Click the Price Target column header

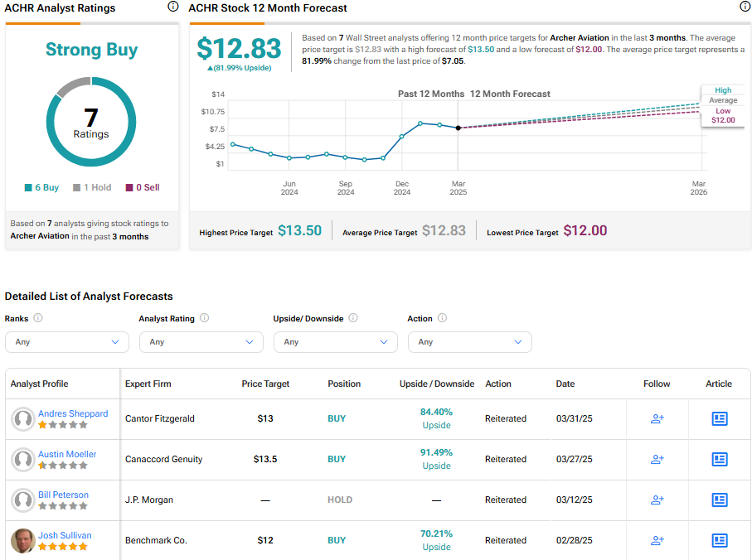click(265, 384)
